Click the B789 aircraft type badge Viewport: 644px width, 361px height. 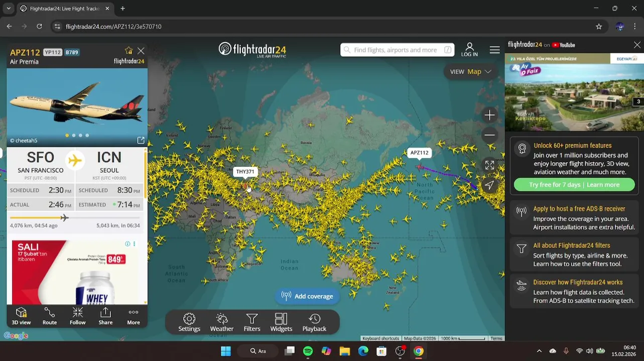click(x=72, y=52)
